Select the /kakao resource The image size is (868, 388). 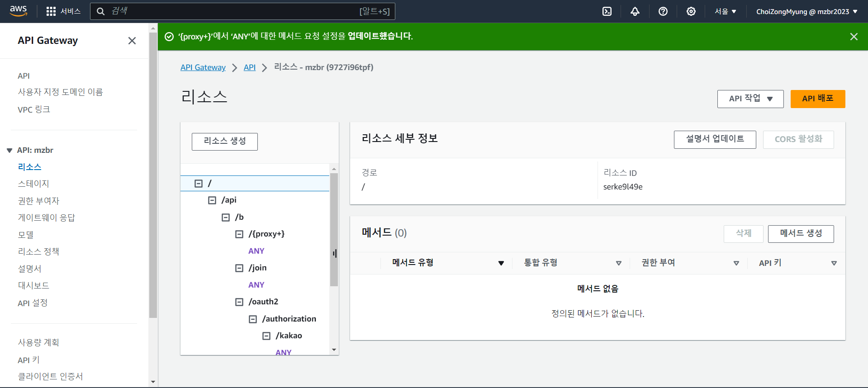(x=289, y=336)
